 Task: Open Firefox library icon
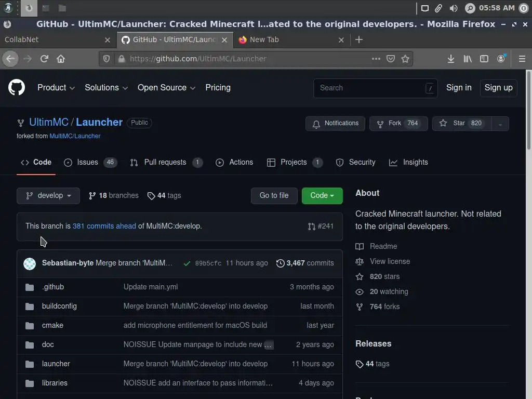468,59
